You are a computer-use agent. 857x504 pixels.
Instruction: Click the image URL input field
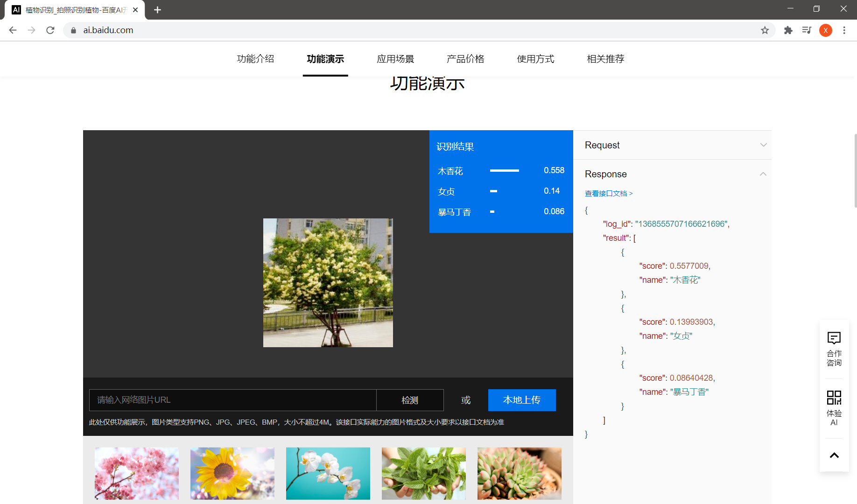[233, 400]
